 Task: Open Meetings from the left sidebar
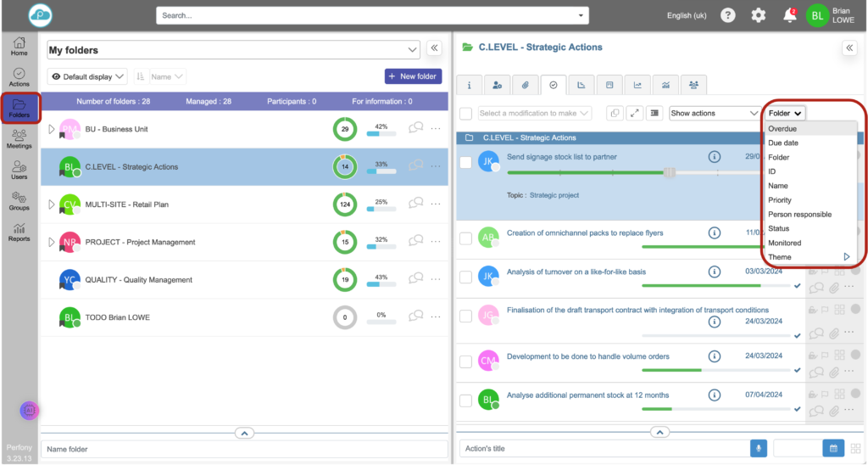click(19, 138)
